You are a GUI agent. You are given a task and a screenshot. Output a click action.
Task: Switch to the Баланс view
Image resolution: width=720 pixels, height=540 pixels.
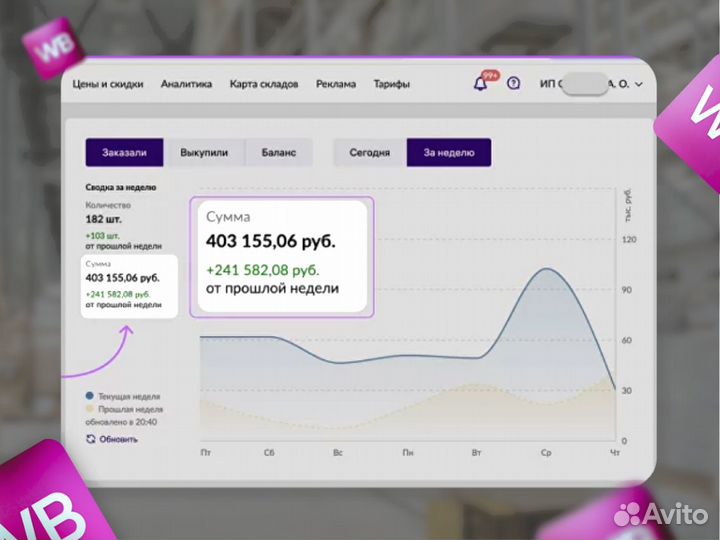[278, 153]
